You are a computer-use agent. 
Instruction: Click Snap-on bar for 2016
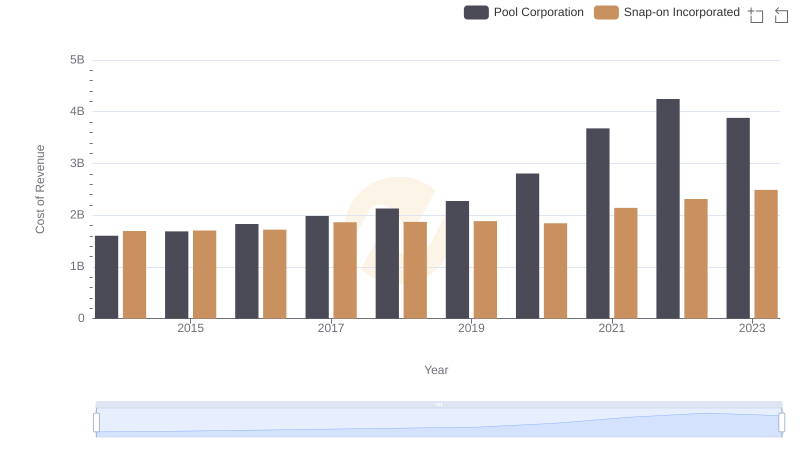[x=275, y=274]
